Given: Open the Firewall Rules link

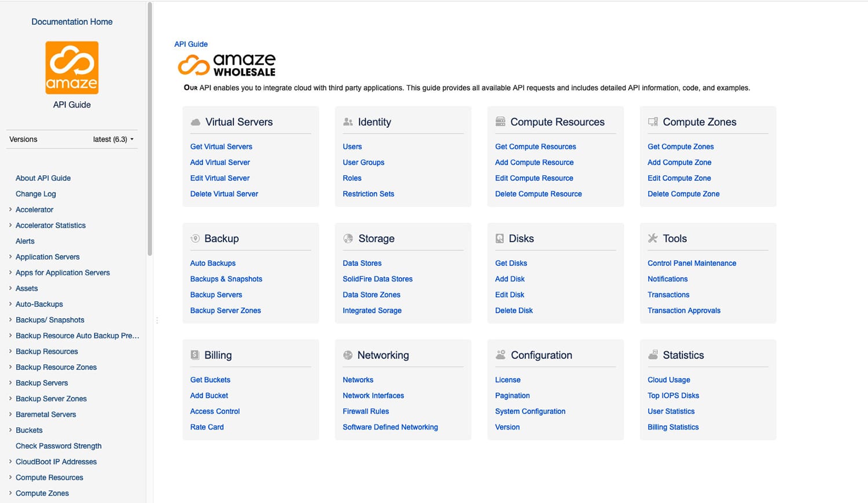Looking at the screenshot, I should pyautogui.click(x=366, y=411).
